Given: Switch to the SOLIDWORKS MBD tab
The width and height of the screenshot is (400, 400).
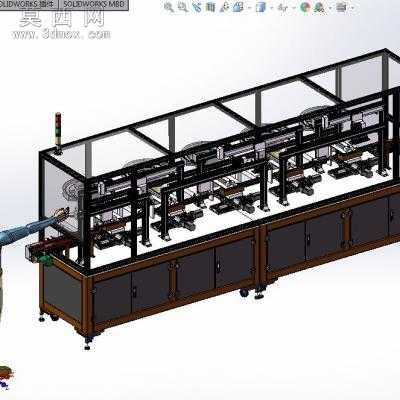Looking at the screenshot, I should (x=94, y=5).
